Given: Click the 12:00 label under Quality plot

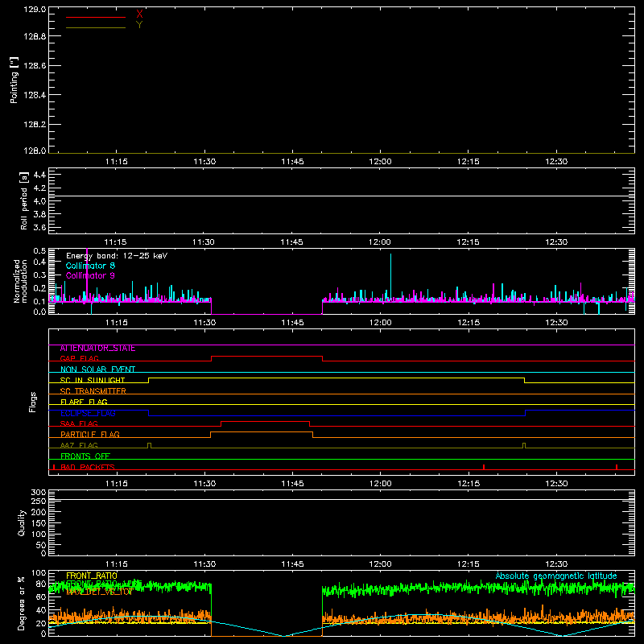Looking at the screenshot, I should [380, 564].
